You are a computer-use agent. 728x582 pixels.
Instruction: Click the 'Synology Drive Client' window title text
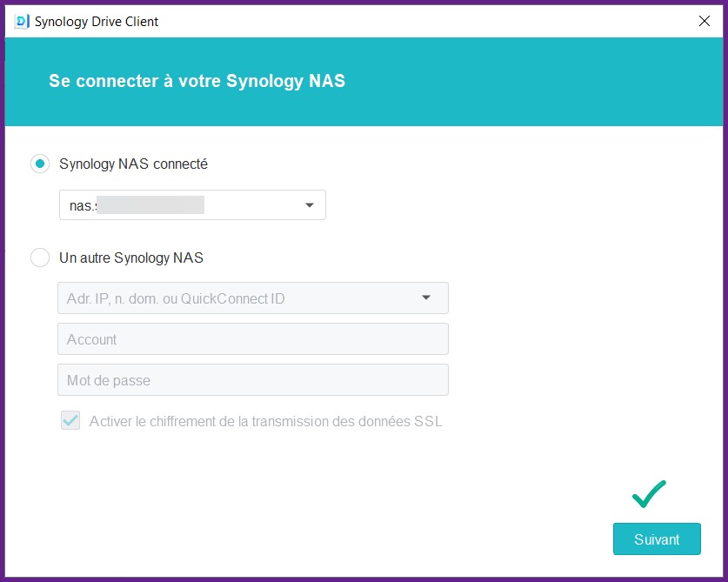pyautogui.click(x=96, y=21)
